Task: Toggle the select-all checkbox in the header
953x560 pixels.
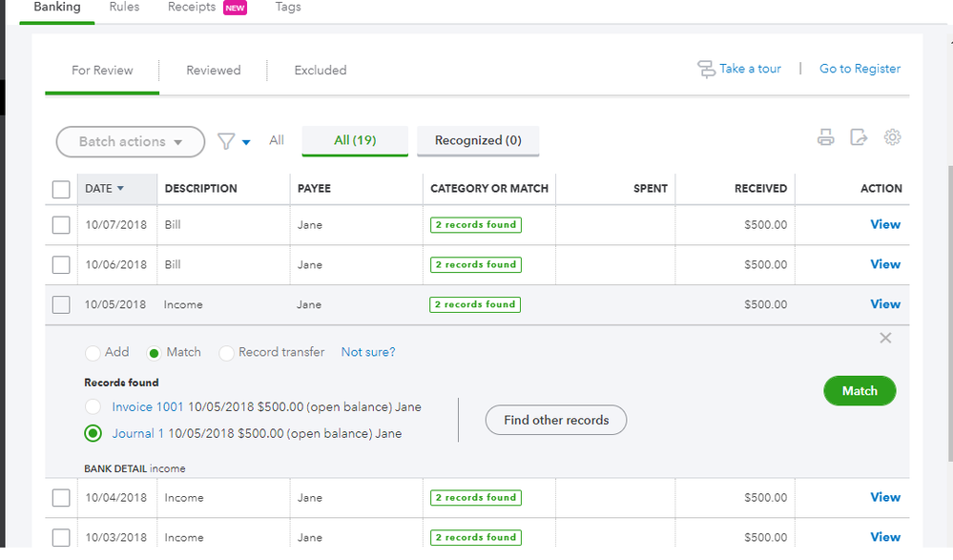Action: pyautogui.click(x=61, y=189)
